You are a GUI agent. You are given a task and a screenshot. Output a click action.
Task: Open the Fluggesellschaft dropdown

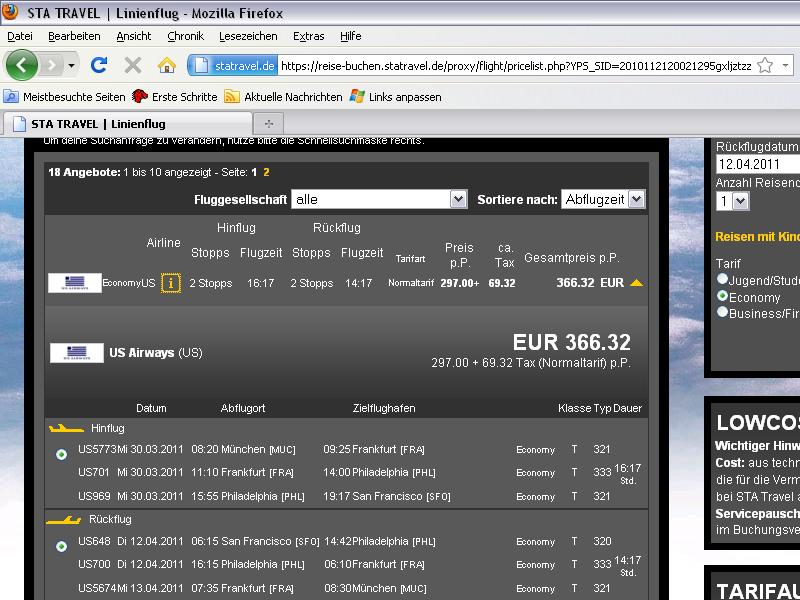(379, 199)
